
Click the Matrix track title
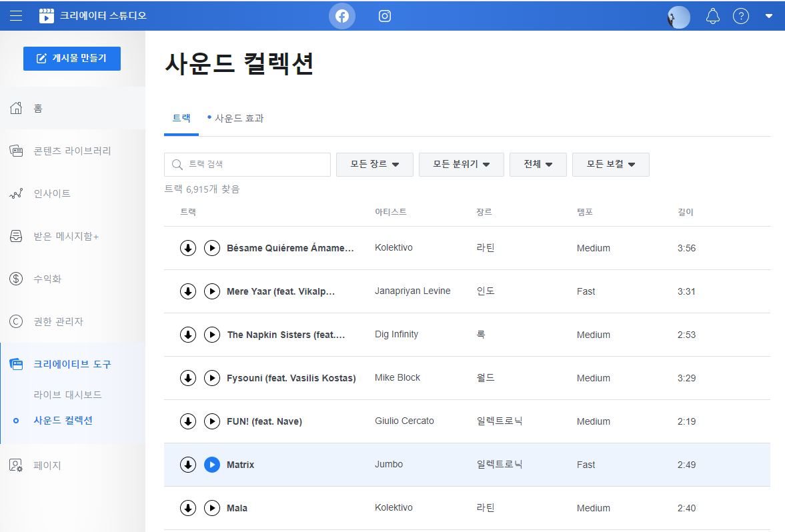point(240,465)
